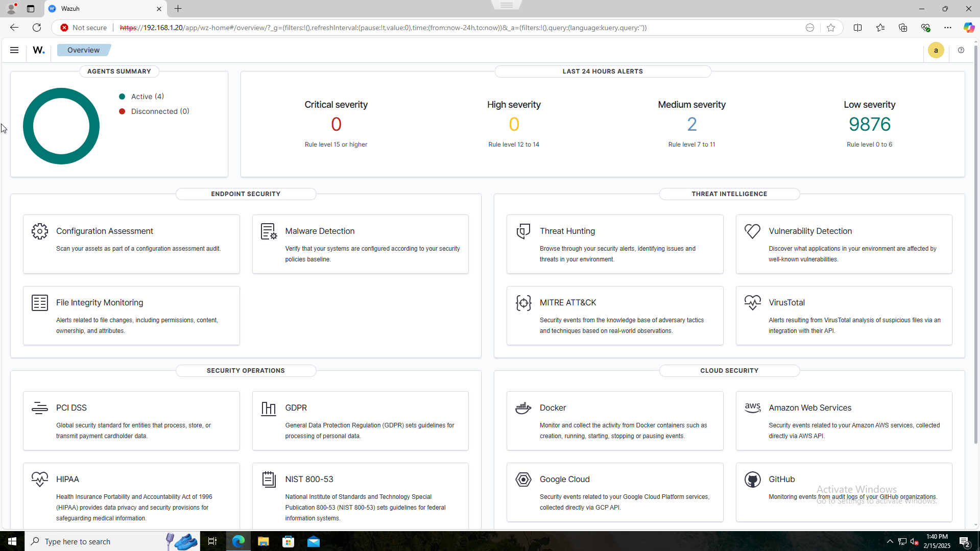
Task: Add this page to favorites with the star icon
Action: 831,28
